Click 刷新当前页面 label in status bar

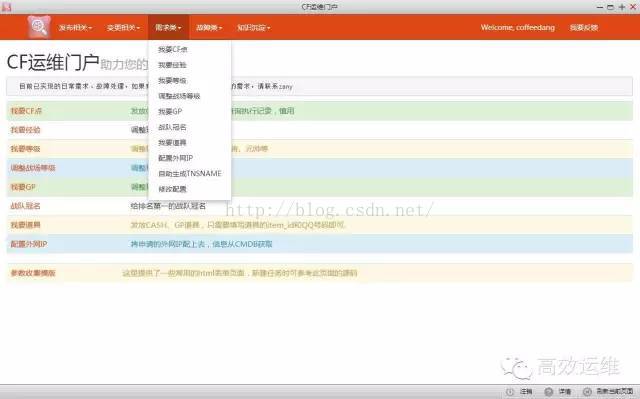615,392
